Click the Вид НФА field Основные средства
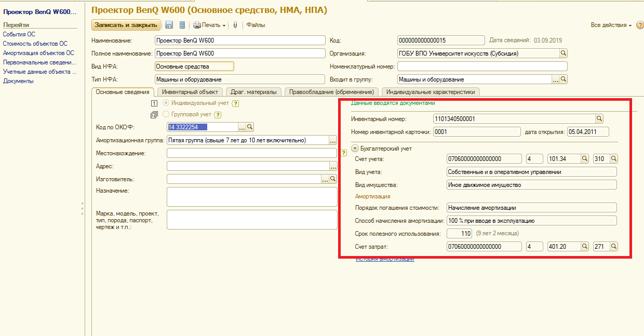The width and height of the screenshot is (644, 336). 194,66
